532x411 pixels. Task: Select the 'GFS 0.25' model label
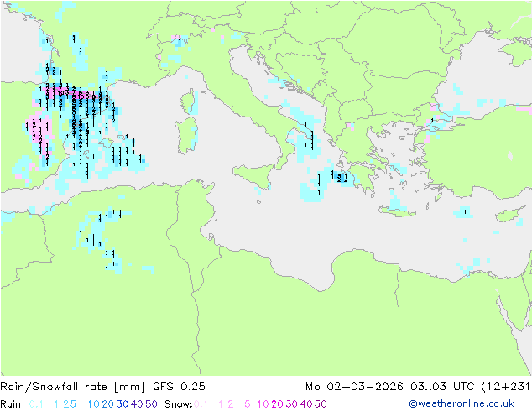click(179, 387)
